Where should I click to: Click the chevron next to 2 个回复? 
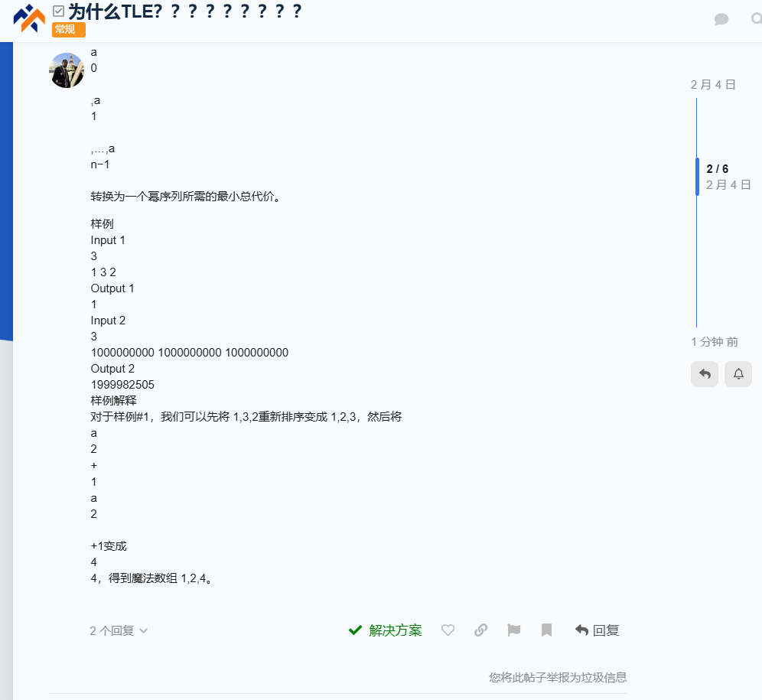[143, 631]
